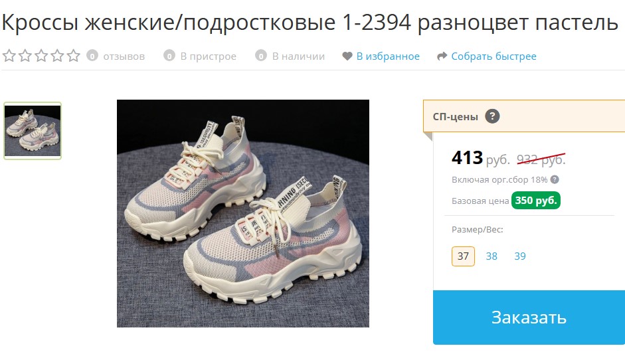The height and width of the screenshot is (364, 625).
Task: Click the Заказать order button
Action: 529,318
